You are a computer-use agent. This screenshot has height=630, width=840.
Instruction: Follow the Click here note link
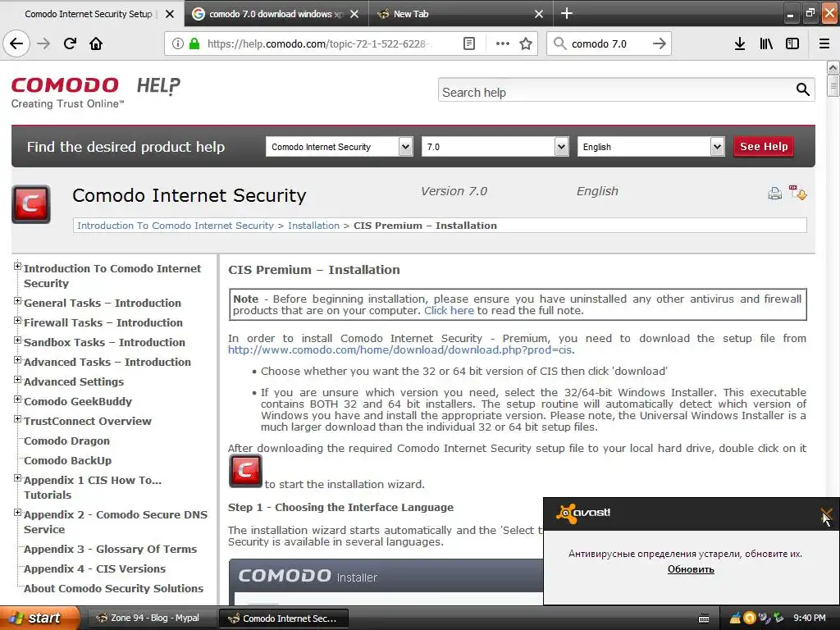point(449,311)
